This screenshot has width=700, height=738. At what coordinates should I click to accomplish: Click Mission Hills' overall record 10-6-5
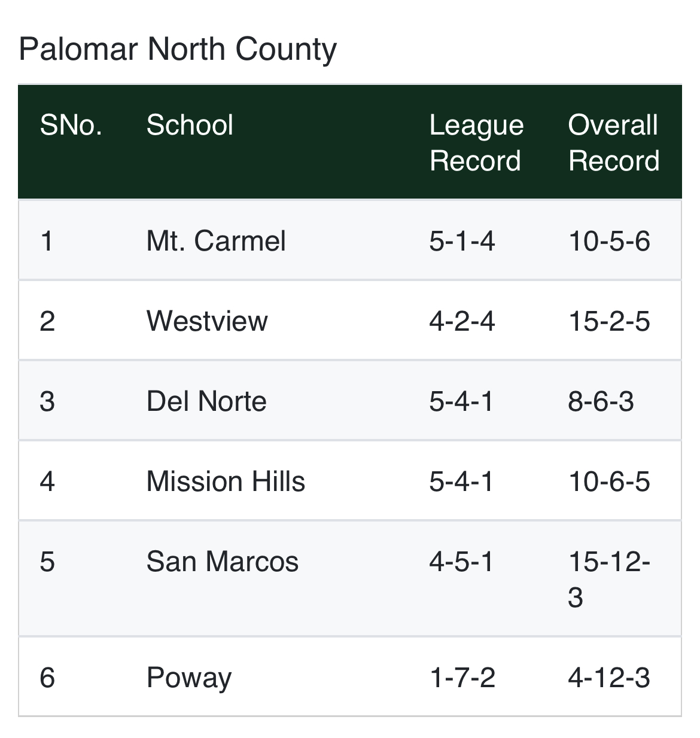(608, 481)
